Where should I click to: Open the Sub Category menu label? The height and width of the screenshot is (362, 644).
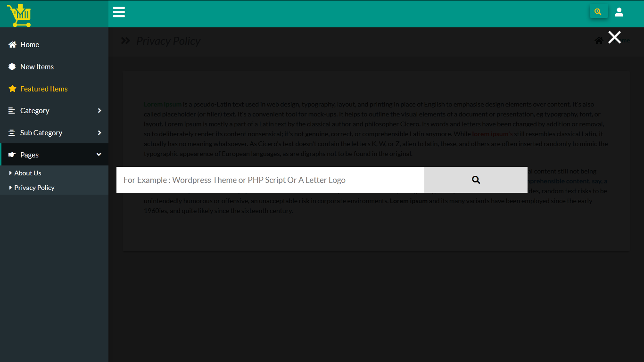pos(41,133)
